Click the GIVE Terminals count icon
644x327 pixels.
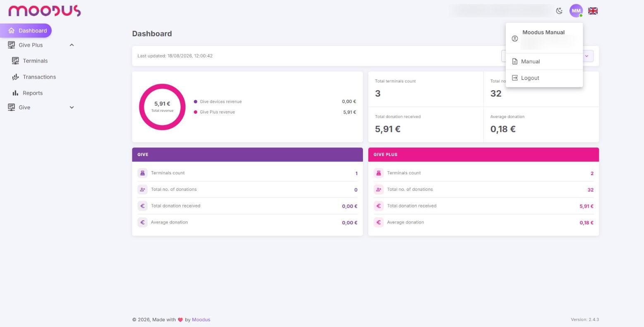coord(142,173)
